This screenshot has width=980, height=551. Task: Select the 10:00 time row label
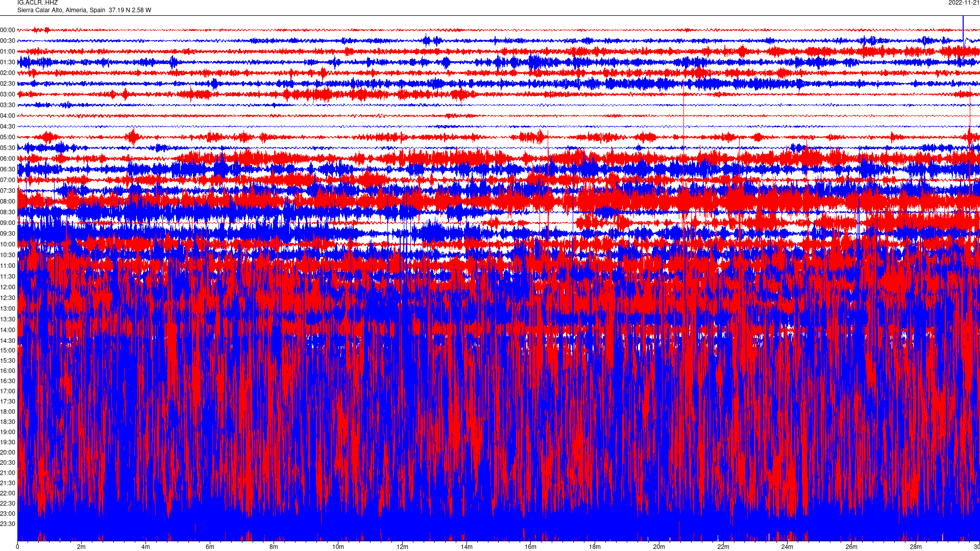coord(8,244)
